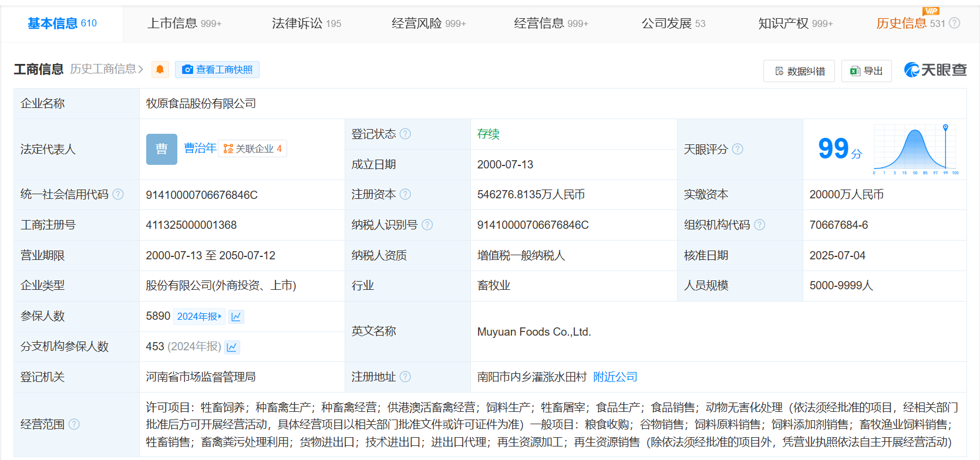Click help icon beside 历史信息 531
Viewport: 980px width, 460px height.
pos(955,23)
